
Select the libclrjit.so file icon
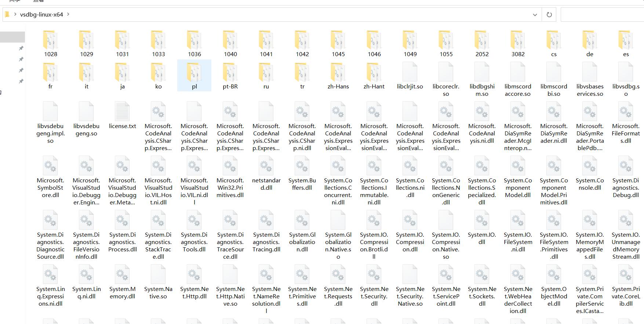[x=410, y=72]
